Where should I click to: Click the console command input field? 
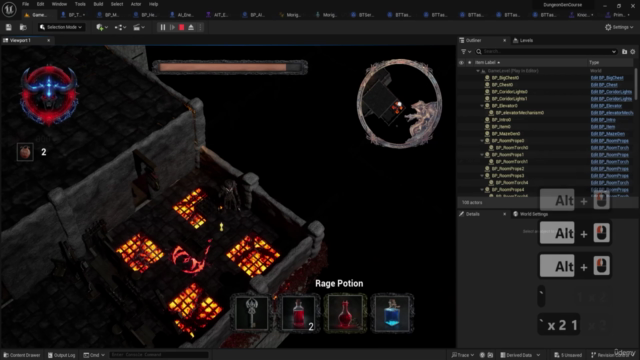point(159,355)
